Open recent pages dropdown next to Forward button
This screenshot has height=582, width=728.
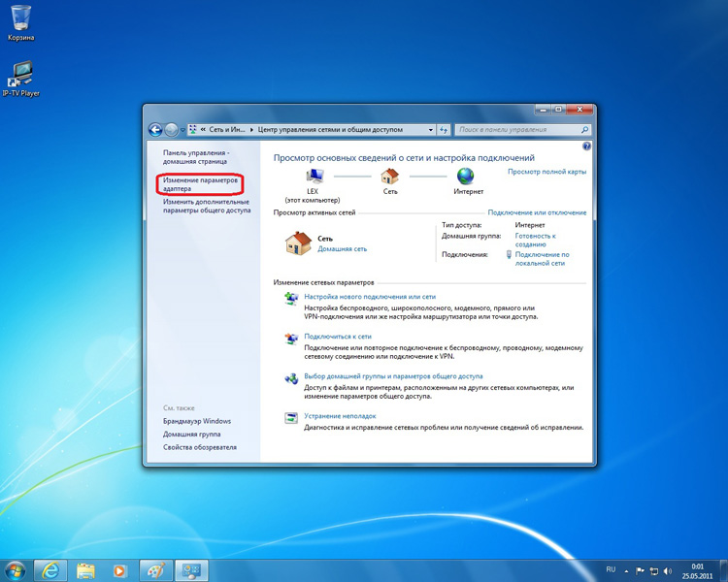pos(182,130)
